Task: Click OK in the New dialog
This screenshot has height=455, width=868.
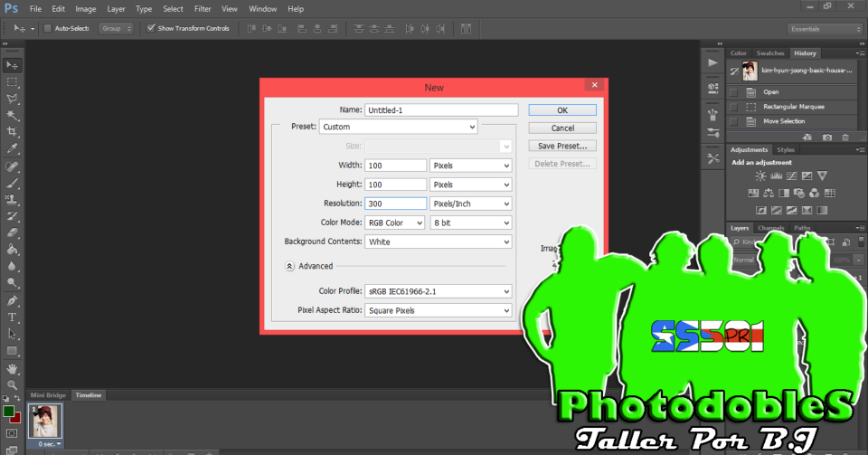Action: (562, 110)
